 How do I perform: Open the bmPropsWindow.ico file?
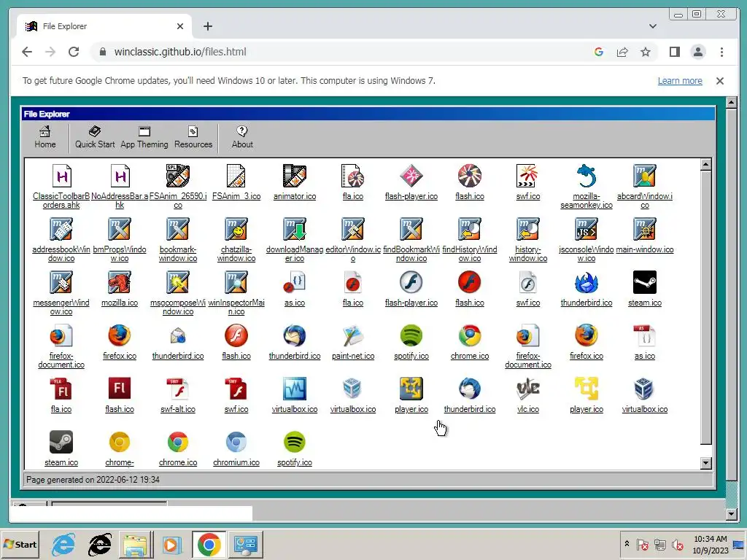120,240
